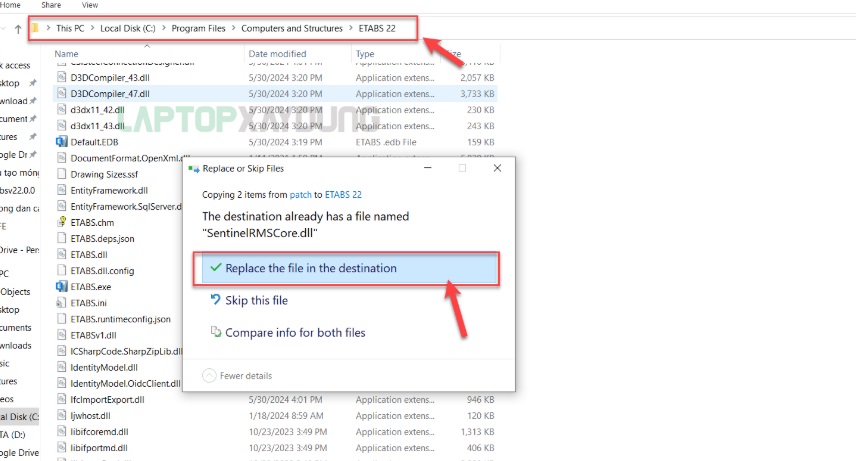Go to Computers and Structures breadcrumb
Screen dimensions: 856x461
coord(292,28)
